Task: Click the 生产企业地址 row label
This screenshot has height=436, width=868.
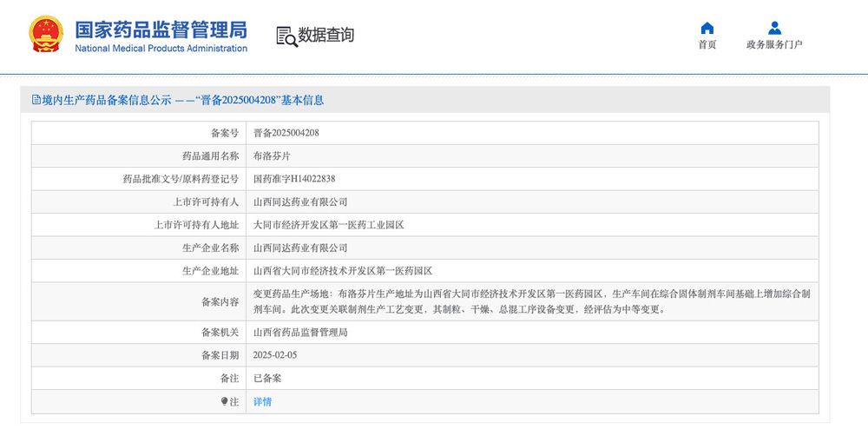Action: [x=211, y=271]
